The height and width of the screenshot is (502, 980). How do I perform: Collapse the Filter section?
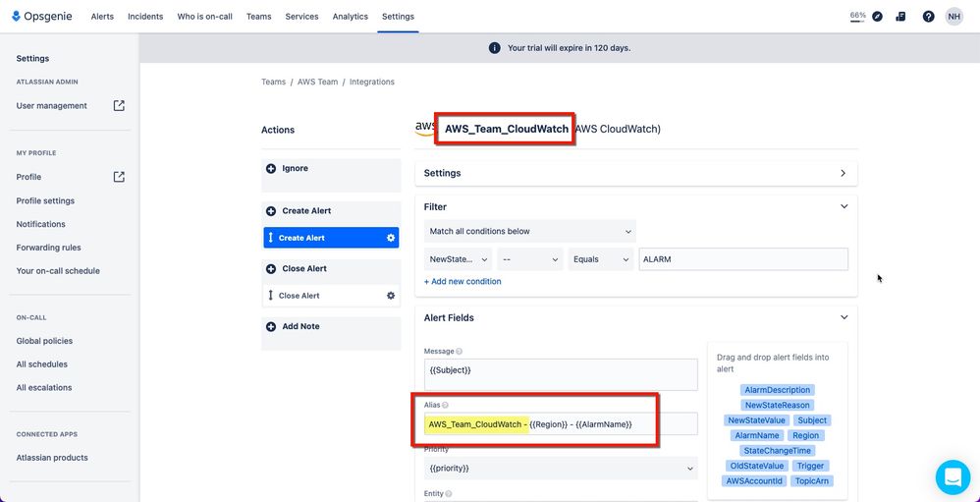pyautogui.click(x=844, y=206)
